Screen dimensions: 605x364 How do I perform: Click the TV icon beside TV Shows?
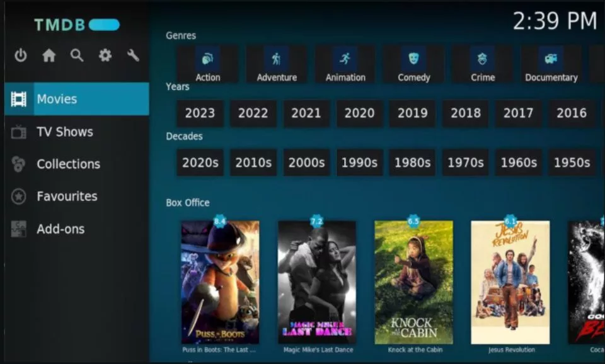click(x=18, y=132)
